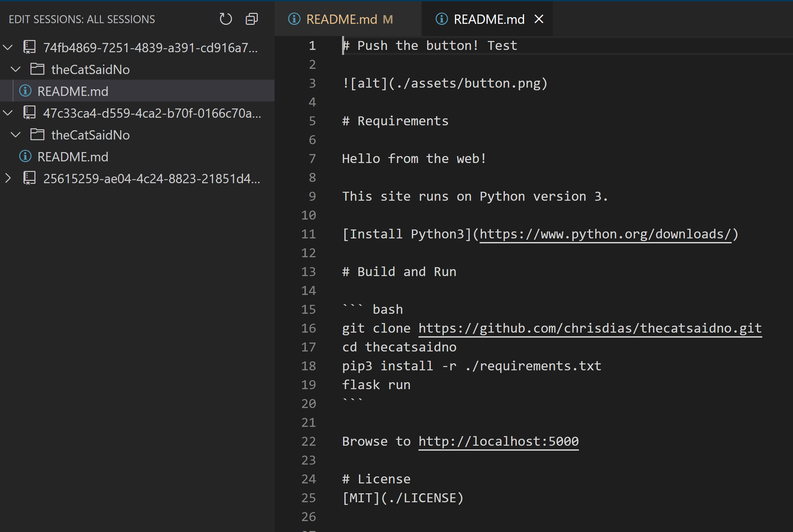The image size is (793, 532).
Task: Click the session notebook icon next to 74fb4869 entry
Action: pyautogui.click(x=29, y=47)
